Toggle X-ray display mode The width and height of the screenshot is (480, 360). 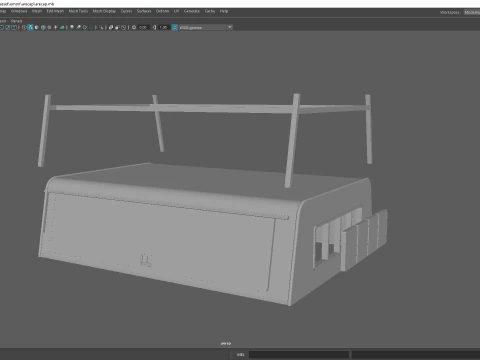point(111,27)
